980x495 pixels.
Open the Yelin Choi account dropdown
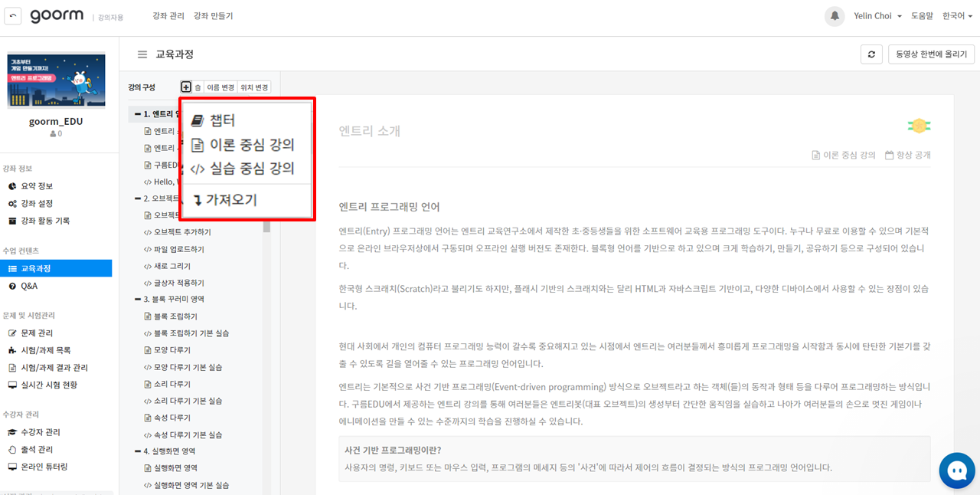pyautogui.click(x=877, y=16)
